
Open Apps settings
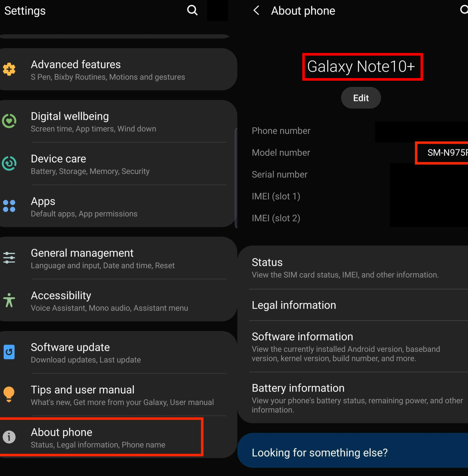point(118,206)
